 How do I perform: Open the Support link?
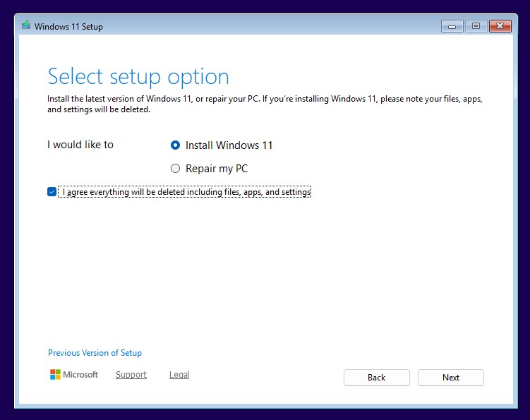click(131, 375)
